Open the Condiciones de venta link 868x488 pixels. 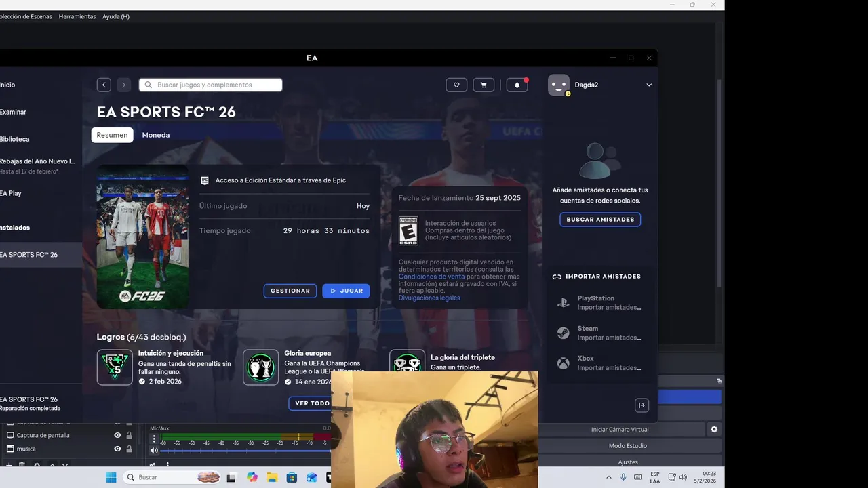432,277
